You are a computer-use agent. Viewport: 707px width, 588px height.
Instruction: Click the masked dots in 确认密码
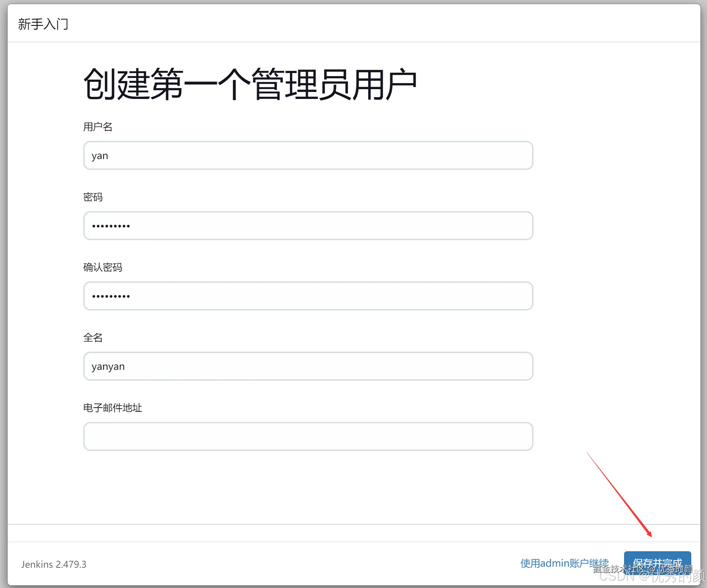111,296
